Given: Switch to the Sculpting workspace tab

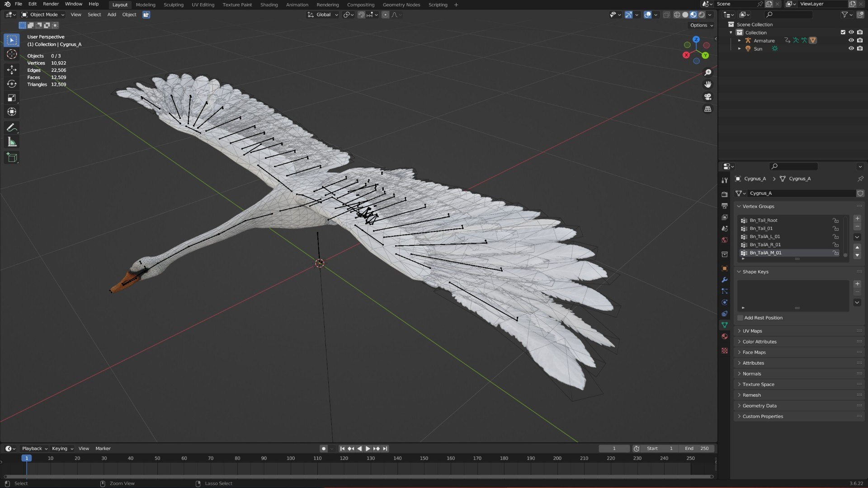Looking at the screenshot, I should tap(174, 5).
